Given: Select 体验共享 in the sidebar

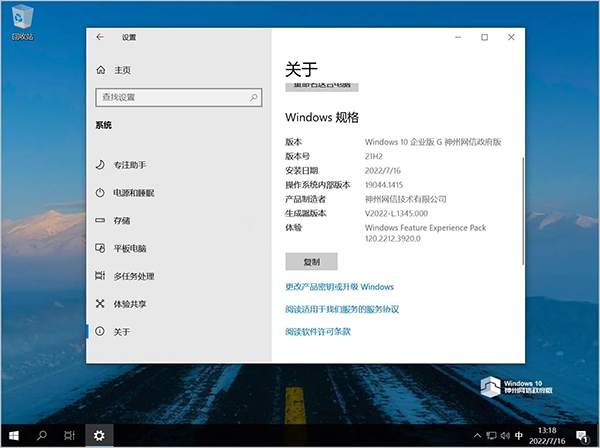Looking at the screenshot, I should (130, 304).
